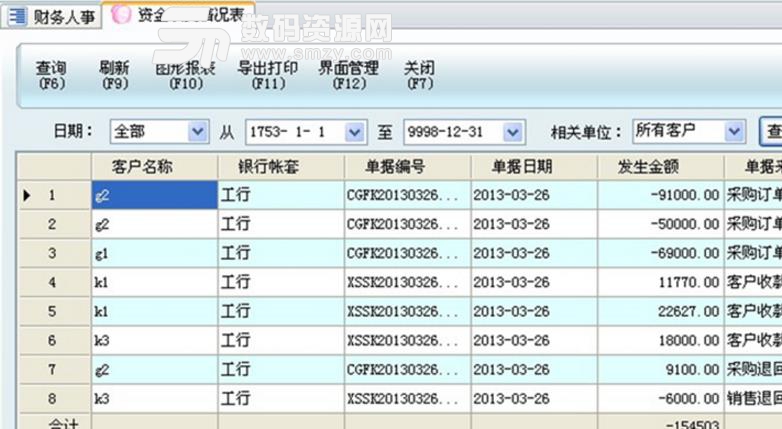Select row 1 by its row number
The height and width of the screenshot is (429, 782).
pos(52,195)
